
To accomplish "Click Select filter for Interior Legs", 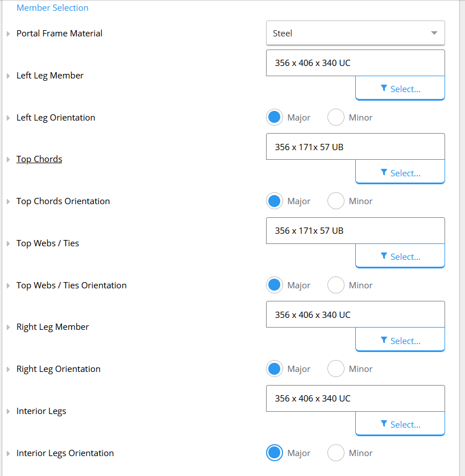I will (x=400, y=424).
